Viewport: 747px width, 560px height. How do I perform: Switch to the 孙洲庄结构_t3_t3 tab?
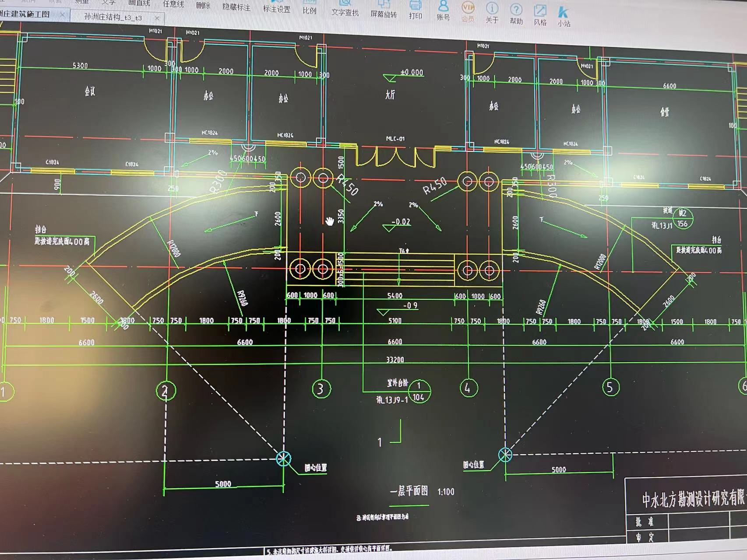pos(113,17)
